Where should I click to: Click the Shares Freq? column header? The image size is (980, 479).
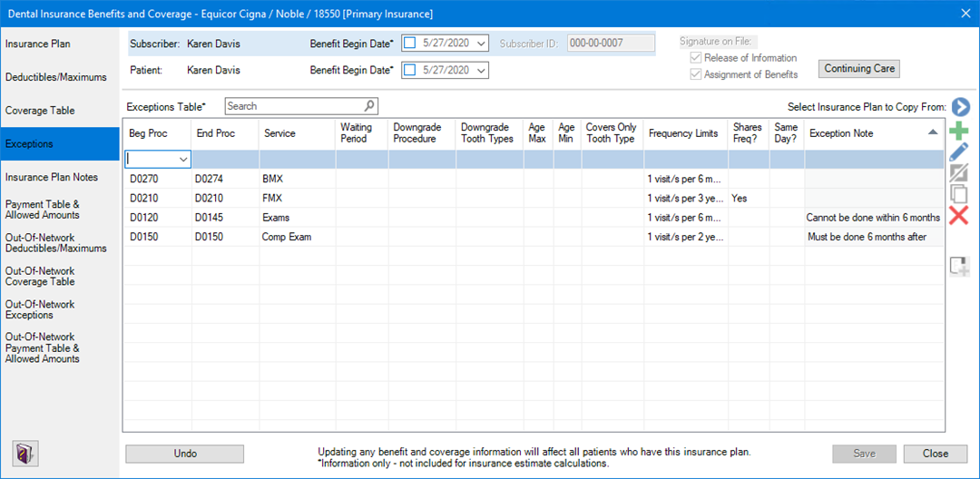[x=749, y=133]
